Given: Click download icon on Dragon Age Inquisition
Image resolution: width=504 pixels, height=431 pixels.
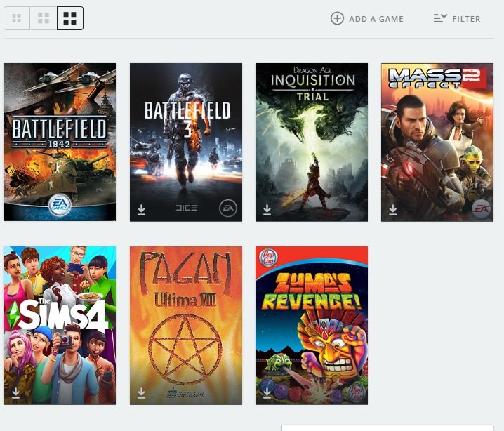Looking at the screenshot, I should [x=267, y=210].
